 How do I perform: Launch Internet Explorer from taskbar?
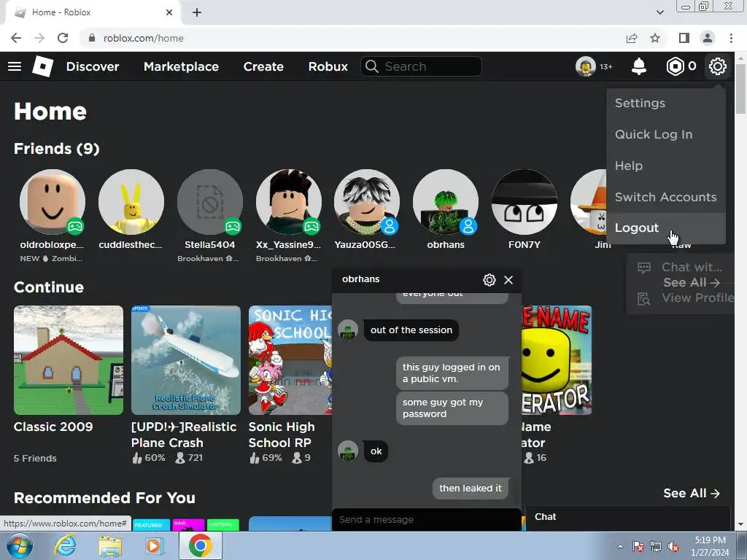click(x=65, y=545)
